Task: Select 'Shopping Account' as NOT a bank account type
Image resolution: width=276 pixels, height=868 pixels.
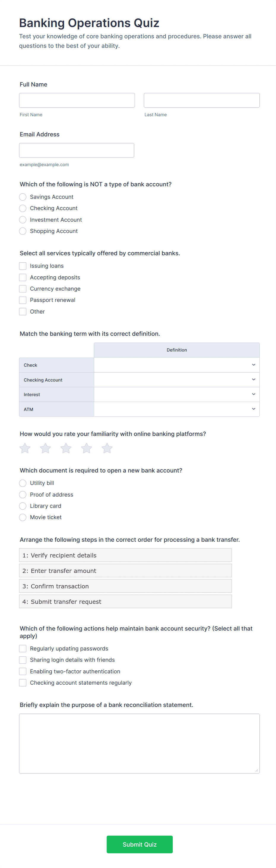Action: click(x=22, y=231)
